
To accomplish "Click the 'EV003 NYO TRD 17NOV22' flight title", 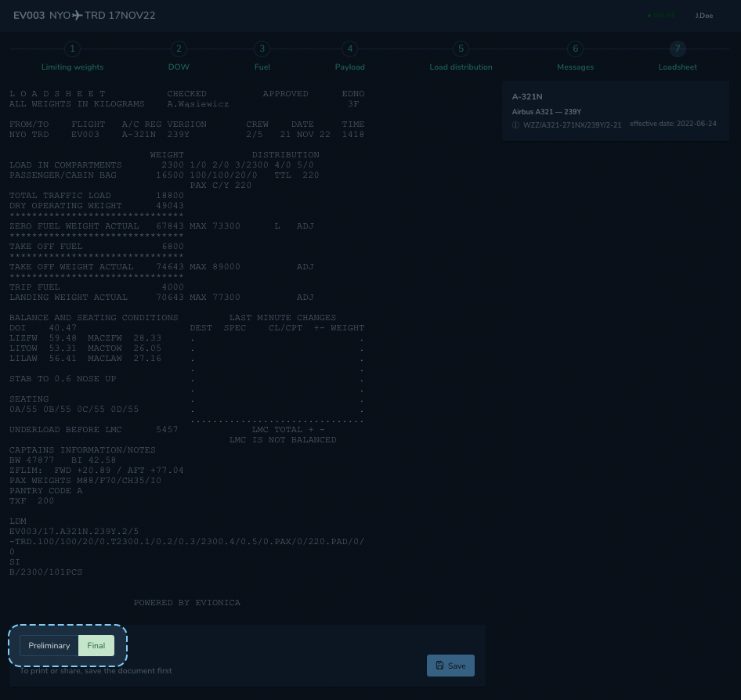I will click(x=84, y=16).
